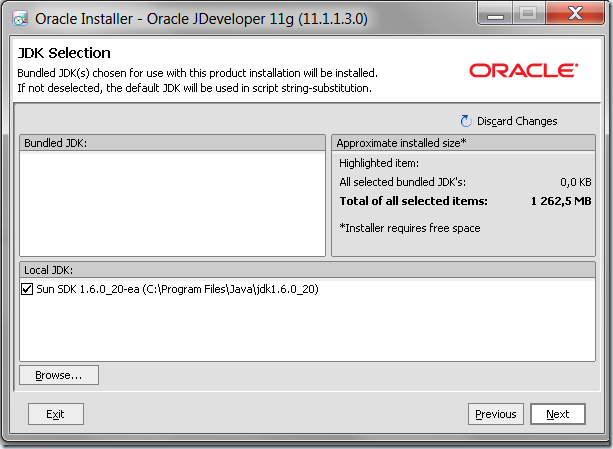This screenshot has width=613, height=449.
Task: Click the All selected bundled JDK's label
Action: coord(403,182)
